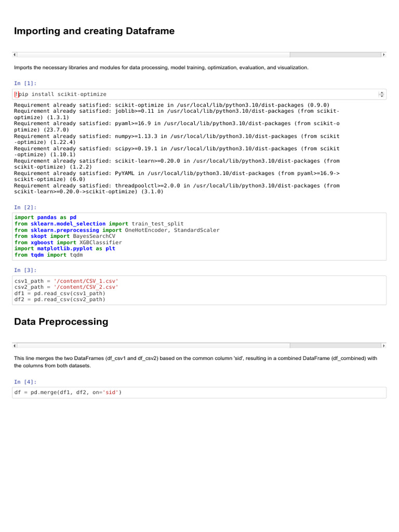Click the output line mentioning 'PyYAML'
Viewport: 399px width, 532px height.
pos(177,177)
